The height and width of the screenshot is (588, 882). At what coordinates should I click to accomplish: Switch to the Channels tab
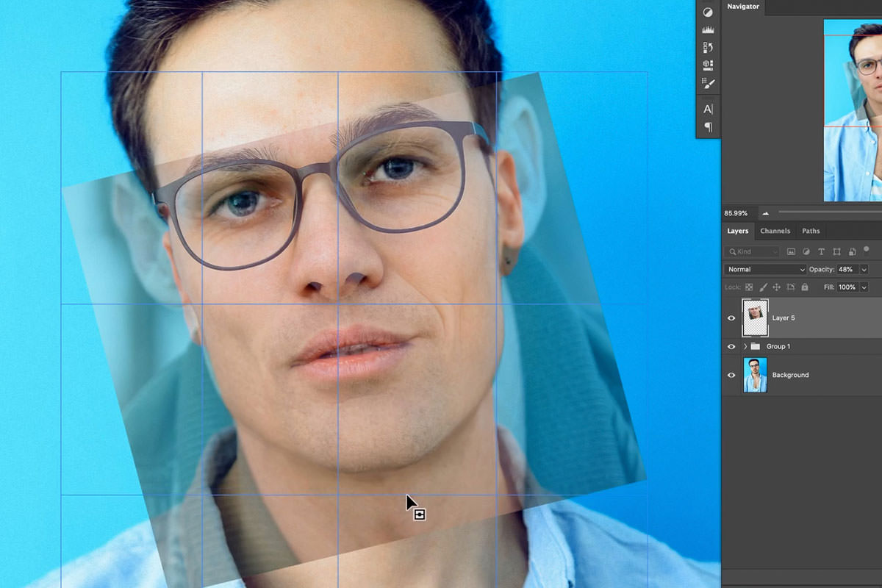click(x=775, y=230)
